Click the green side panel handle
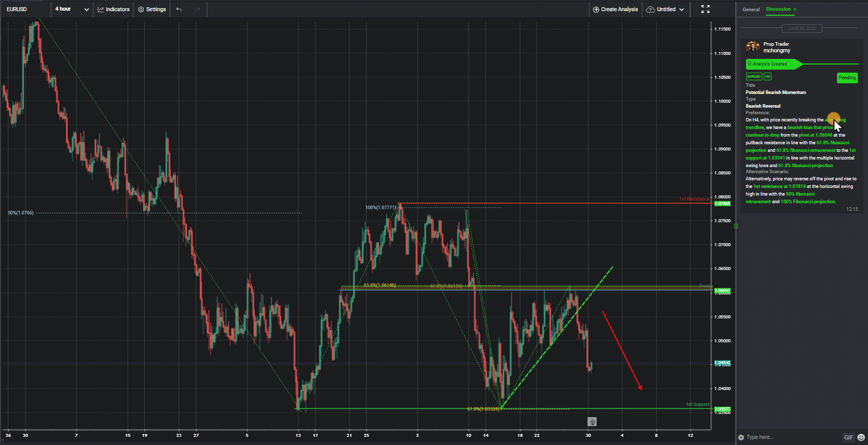 click(735, 226)
